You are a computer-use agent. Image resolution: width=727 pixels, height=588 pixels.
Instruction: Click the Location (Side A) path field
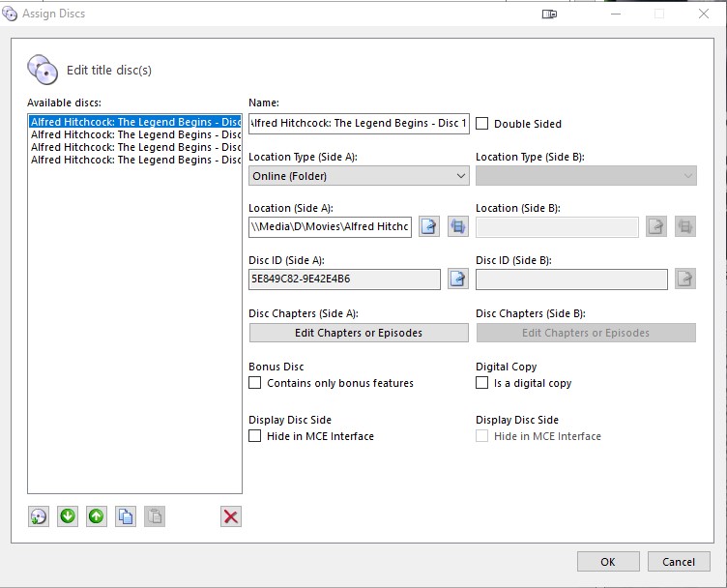pos(330,226)
